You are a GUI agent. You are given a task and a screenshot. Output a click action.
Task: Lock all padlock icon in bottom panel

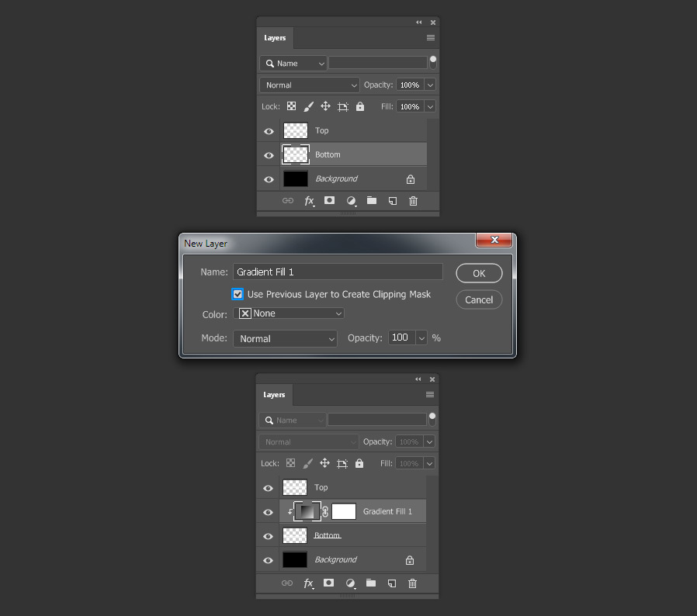[359, 464]
